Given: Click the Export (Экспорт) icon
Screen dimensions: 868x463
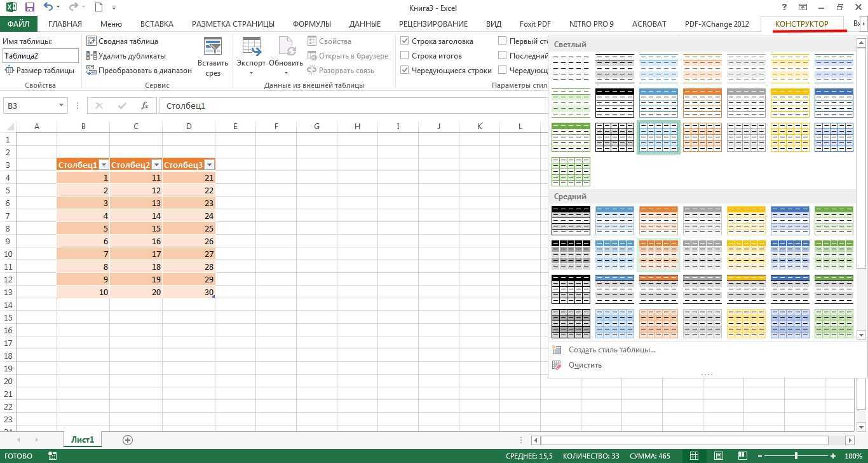Looking at the screenshot, I should click(x=251, y=56).
